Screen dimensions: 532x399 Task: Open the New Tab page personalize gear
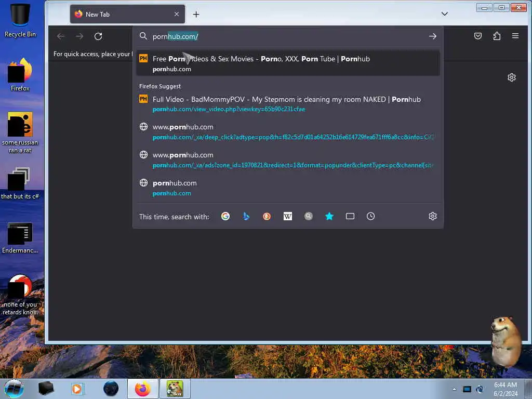[512, 77]
